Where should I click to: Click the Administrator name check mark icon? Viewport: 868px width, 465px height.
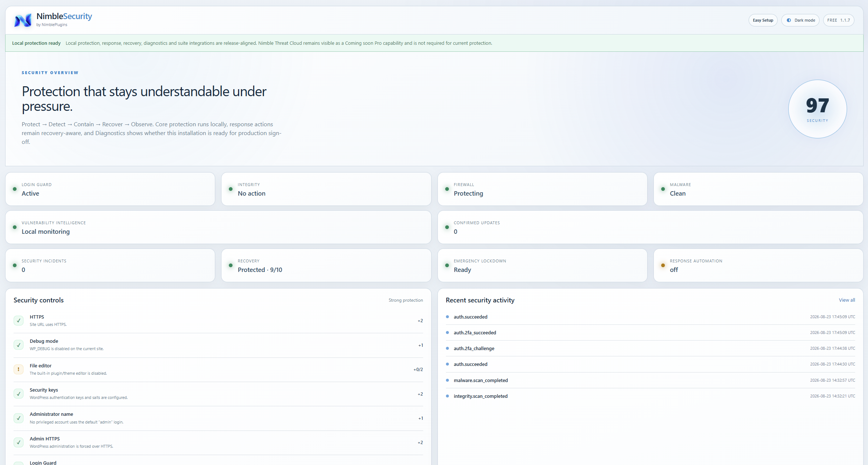[x=18, y=418]
